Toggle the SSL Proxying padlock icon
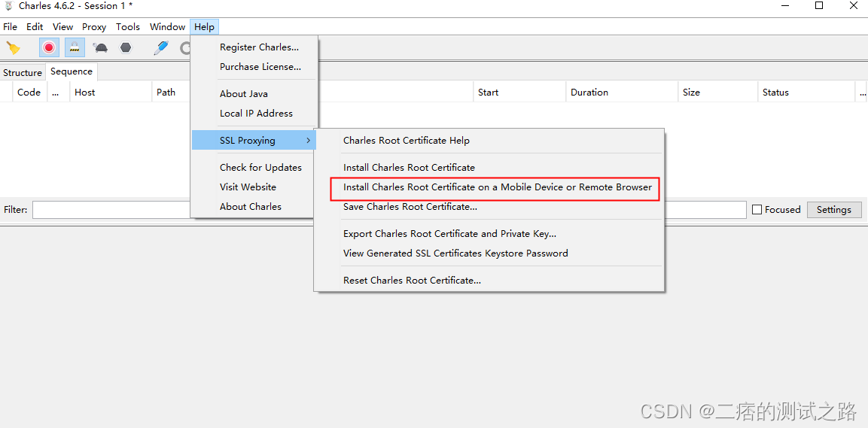This screenshot has width=868, height=428. click(75, 47)
